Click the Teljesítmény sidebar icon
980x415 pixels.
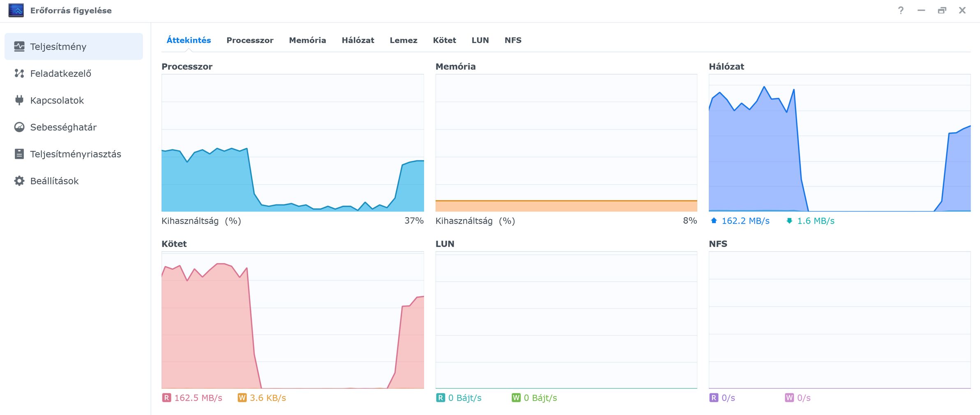click(19, 46)
